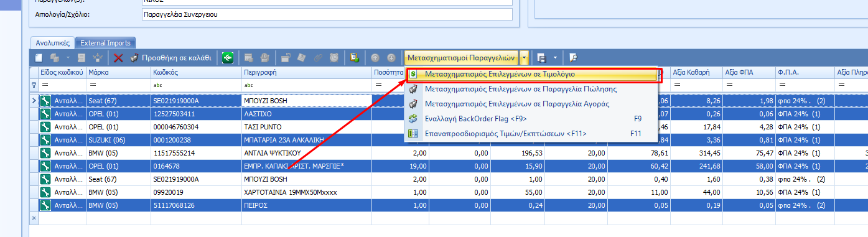Click the magnifier search toolbar icon
The image size is (868, 237).
(573, 58)
